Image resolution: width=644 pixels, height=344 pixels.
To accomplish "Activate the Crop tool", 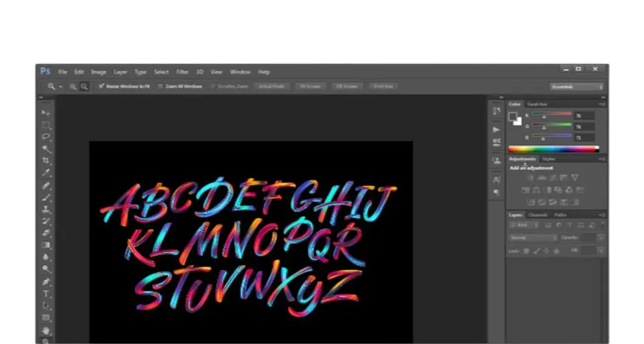I will [x=46, y=161].
